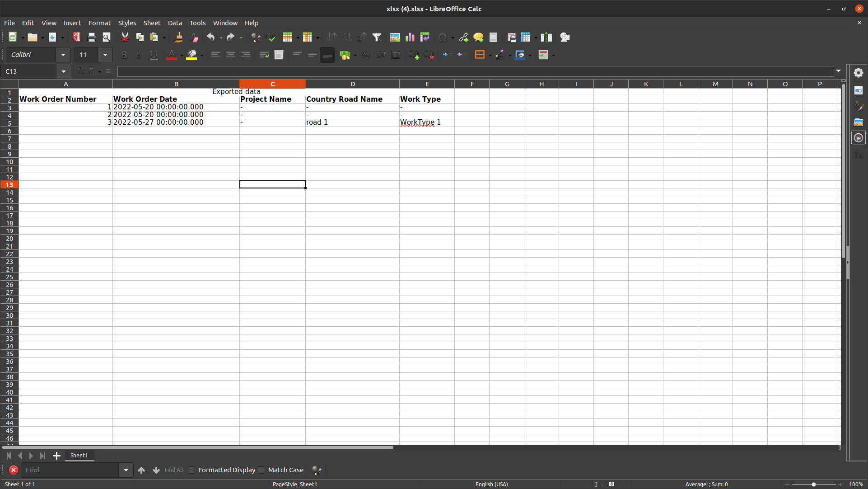Insert Hyperlink icon

coord(463,38)
